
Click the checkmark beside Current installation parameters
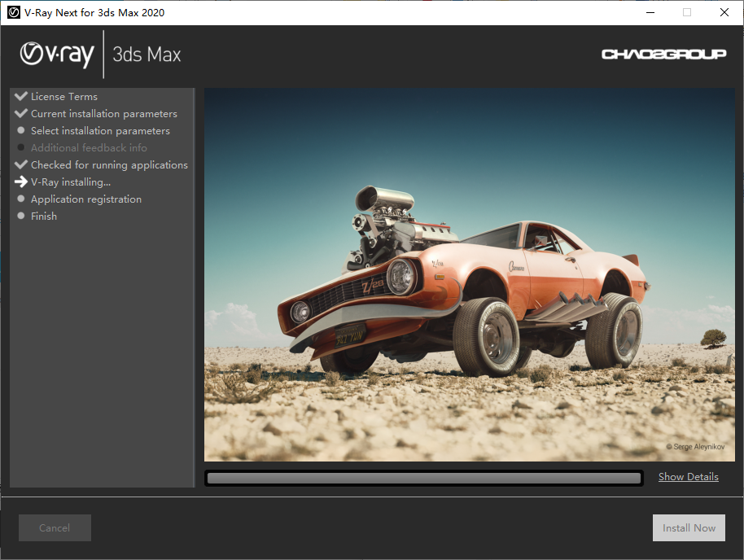pyautogui.click(x=20, y=112)
